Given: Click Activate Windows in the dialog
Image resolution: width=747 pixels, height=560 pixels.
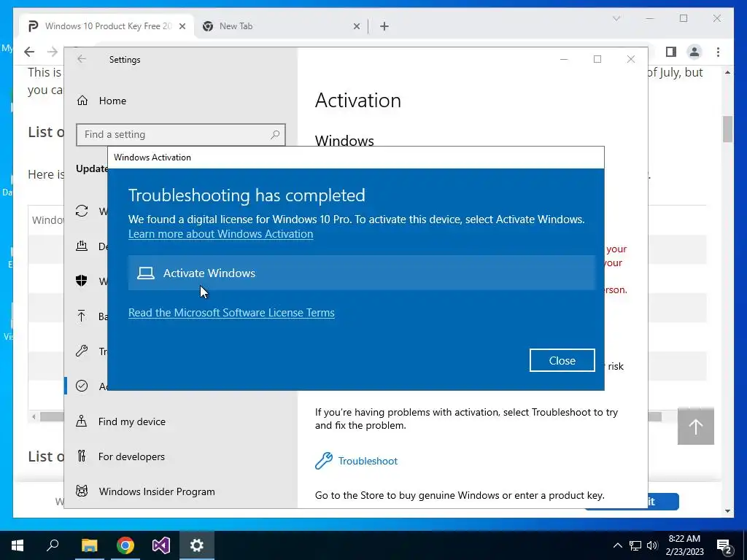Looking at the screenshot, I should tap(362, 273).
